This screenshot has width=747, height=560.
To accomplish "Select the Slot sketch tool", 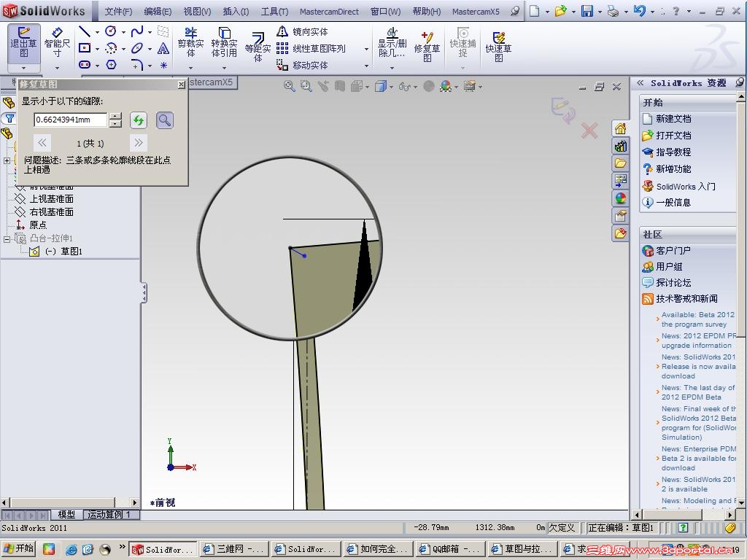I will [x=85, y=64].
